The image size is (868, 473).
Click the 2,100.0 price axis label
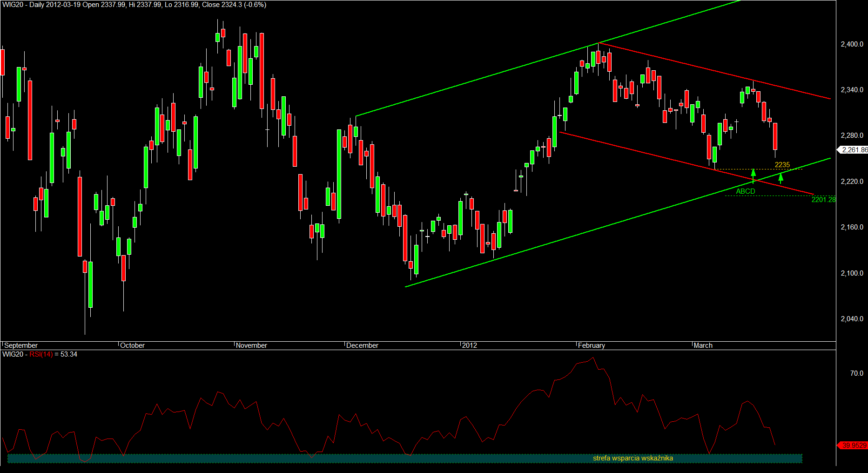click(x=852, y=273)
